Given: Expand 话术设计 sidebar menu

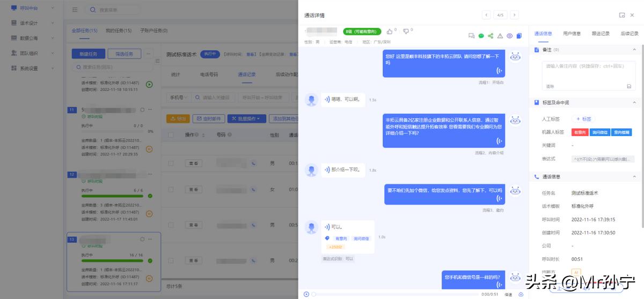Looking at the screenshot, I should pos(32,23).
